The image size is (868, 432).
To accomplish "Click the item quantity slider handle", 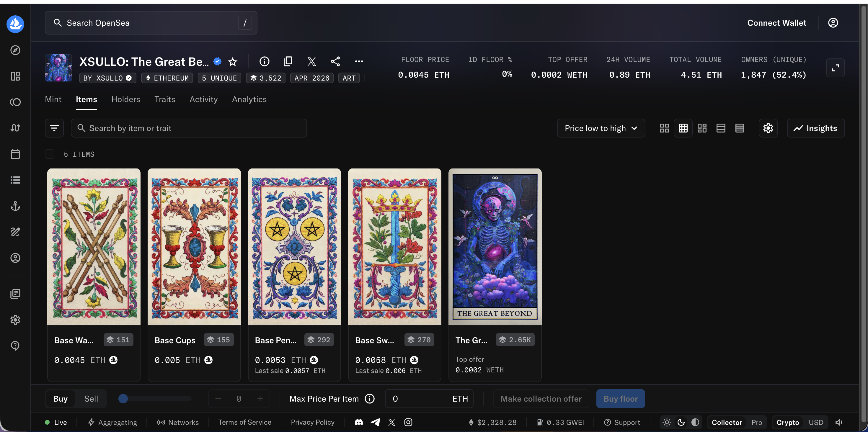I will (x=123, y=399).
